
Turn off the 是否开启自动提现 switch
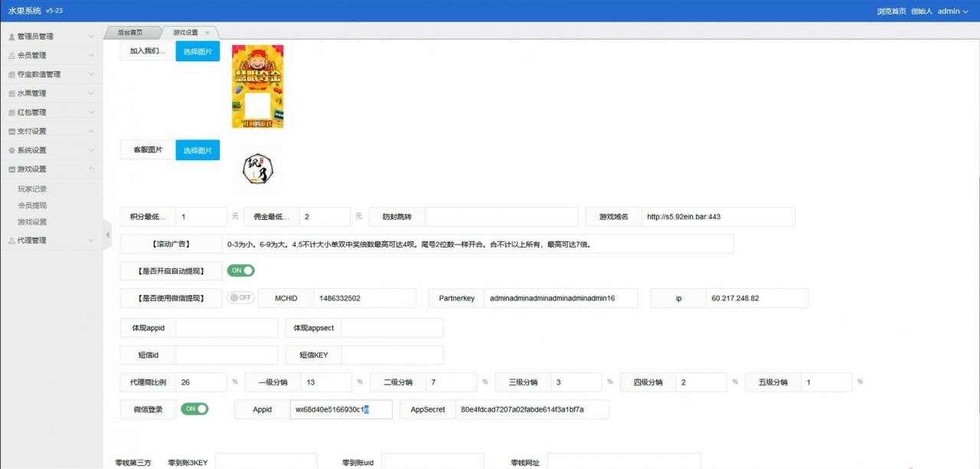240,271
